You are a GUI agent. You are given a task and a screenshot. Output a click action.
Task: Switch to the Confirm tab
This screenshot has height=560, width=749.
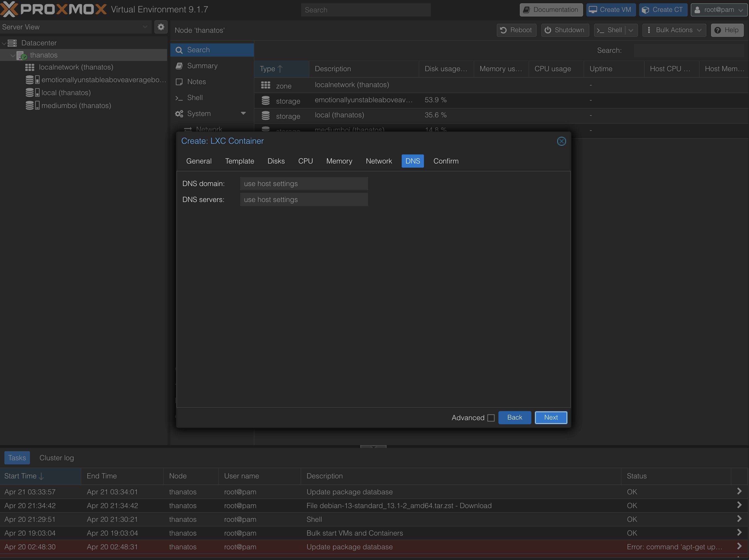click(x=446, y=161)
